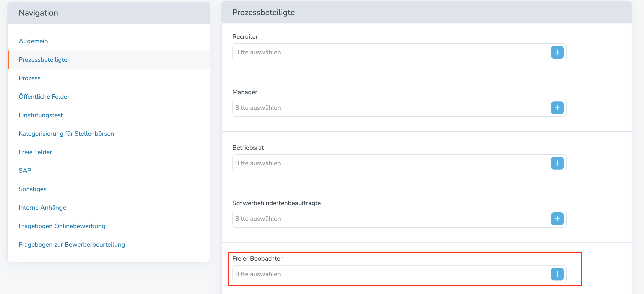Open Freie Felder section

coord(35,152)
